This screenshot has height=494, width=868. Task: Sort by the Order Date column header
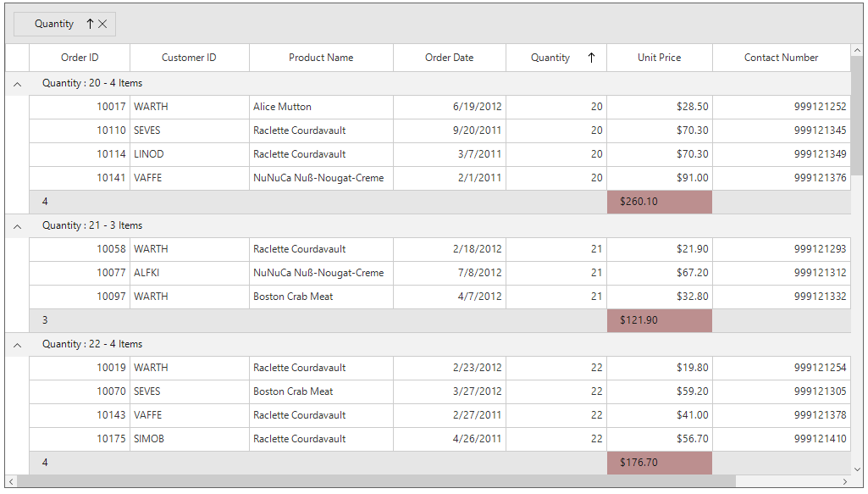click(x=449, y=57)
